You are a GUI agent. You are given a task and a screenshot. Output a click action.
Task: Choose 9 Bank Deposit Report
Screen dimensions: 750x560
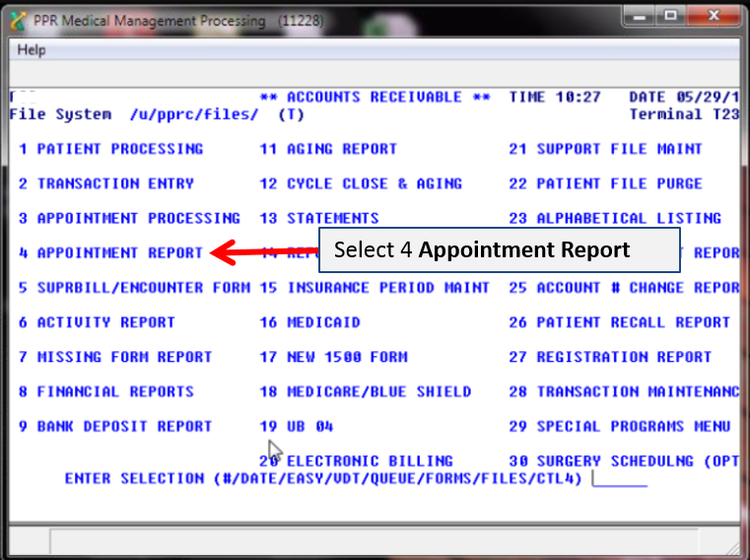(115, 426)
